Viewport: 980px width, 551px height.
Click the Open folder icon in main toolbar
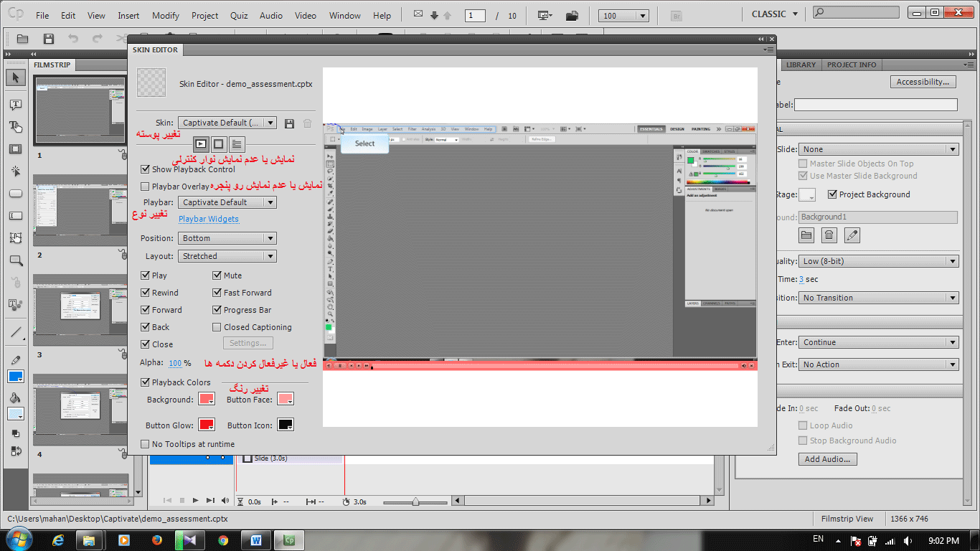pyautogui.click(x=23, y=39)
